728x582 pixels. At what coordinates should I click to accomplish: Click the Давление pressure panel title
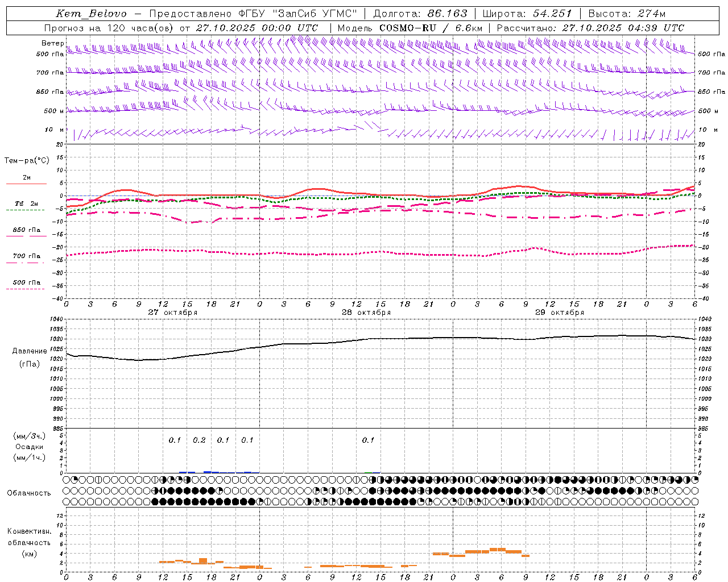[30, 351]
